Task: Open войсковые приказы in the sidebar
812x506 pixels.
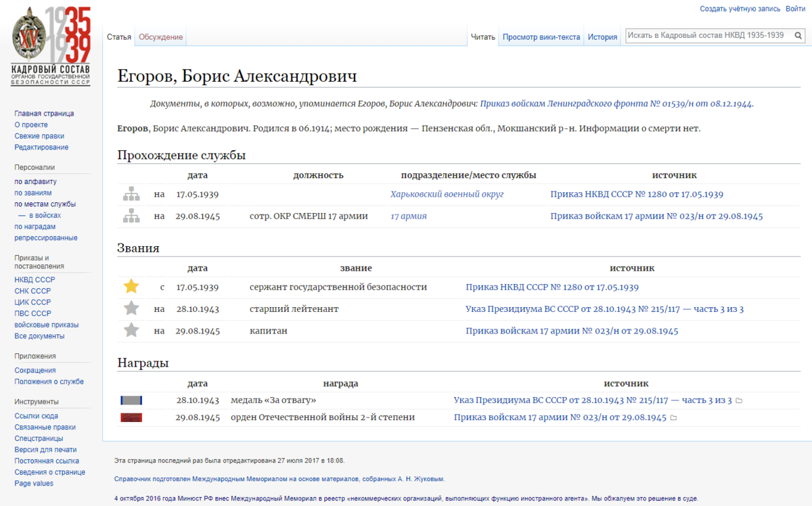Action: coord(47,325)
